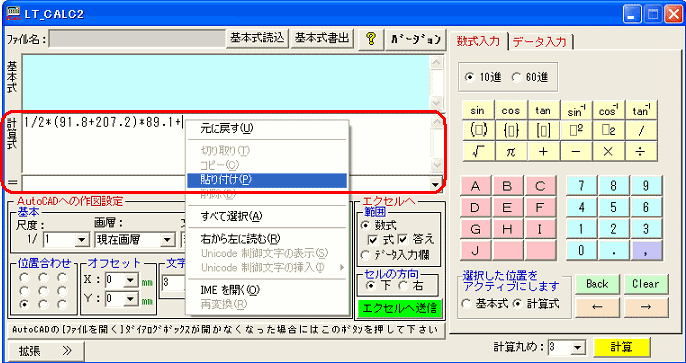
Task: Open the offset Y dropdown
Action: [x=131, y=299]
